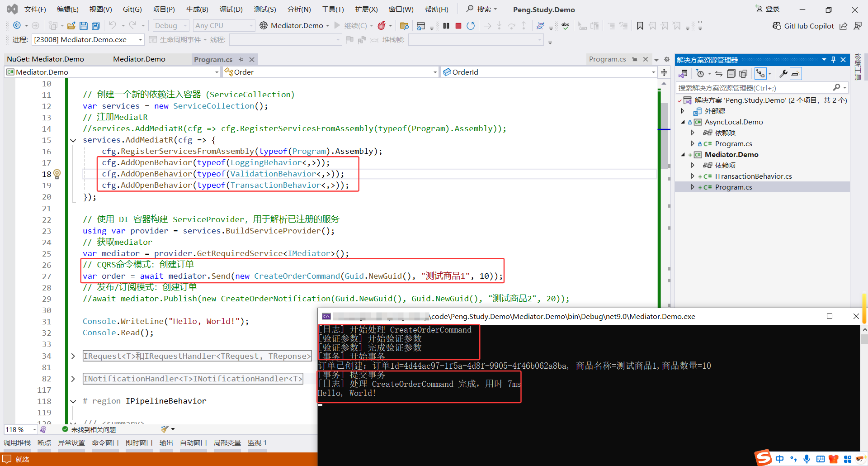Click the lightbulb quick action on line 18
Viewport: 868px width, 466px height.
point(57,174)
